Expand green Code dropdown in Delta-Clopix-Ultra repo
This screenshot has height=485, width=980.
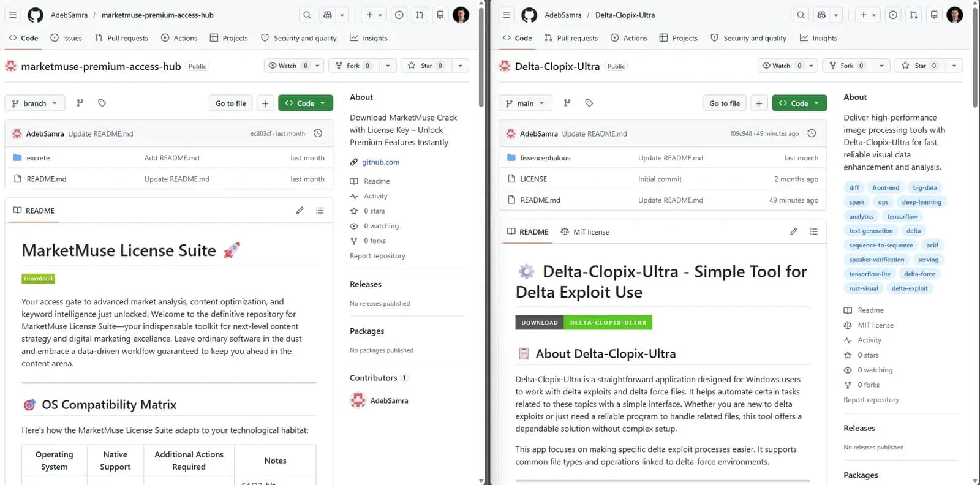799,103
